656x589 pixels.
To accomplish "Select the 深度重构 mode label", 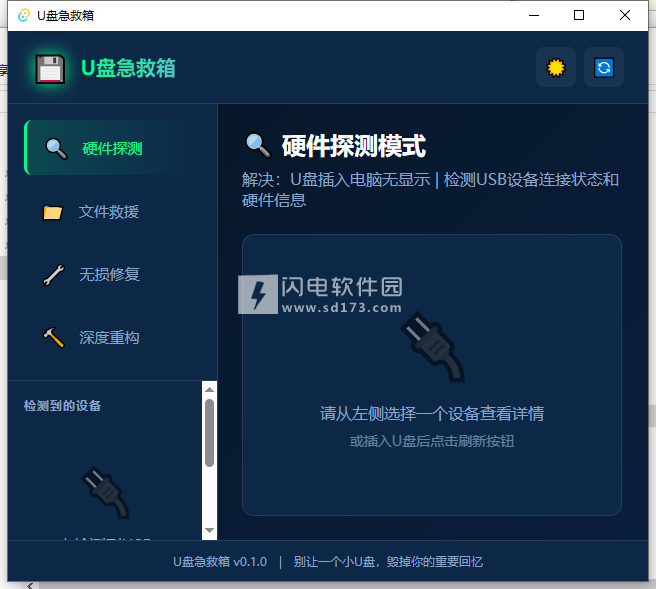I will click(x=109, y=338).
